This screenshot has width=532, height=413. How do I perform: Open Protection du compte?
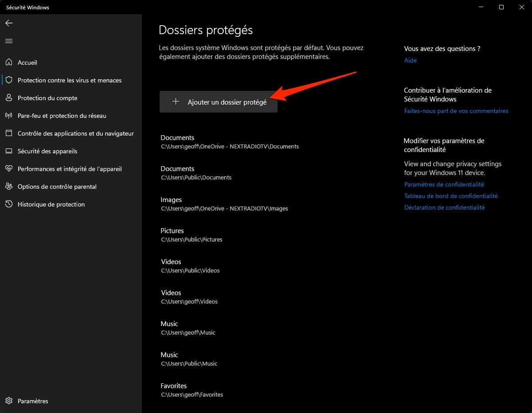coord(71,98)
